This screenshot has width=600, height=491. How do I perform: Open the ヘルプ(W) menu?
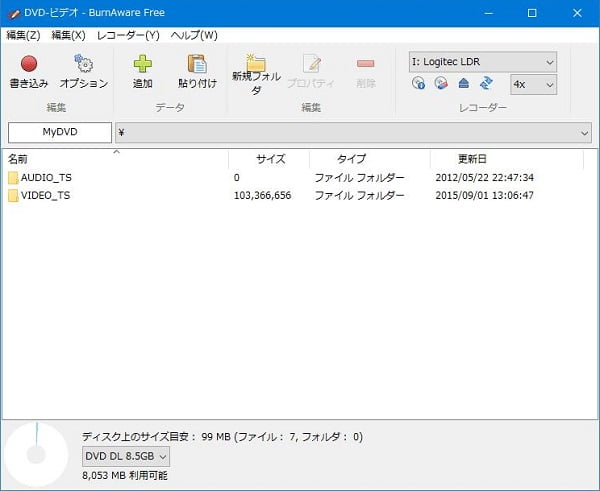[194, 35]
